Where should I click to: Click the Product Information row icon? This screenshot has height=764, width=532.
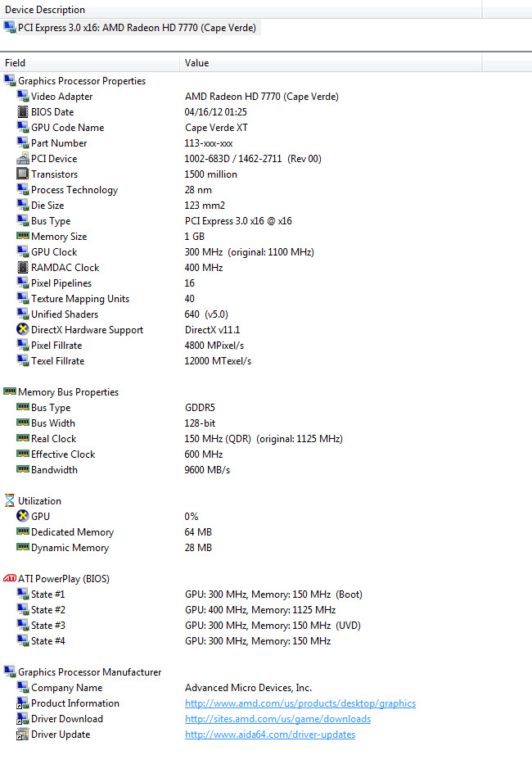click(23, 703)
